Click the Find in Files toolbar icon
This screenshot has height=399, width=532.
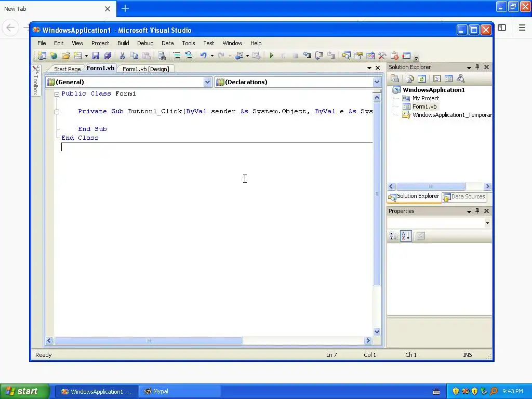(162, 56)
